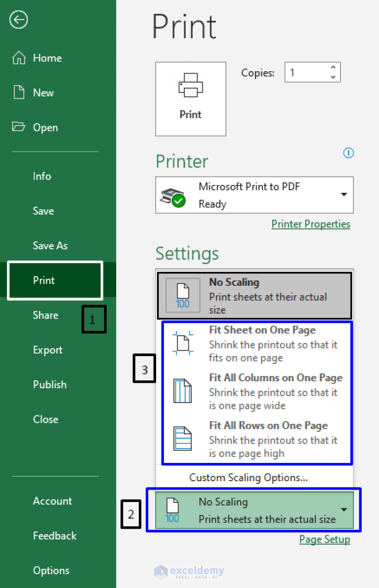The width and height of the screenshot is (379, 588).
Task: Click the Fit All Rows icon
Action: (x=182, y=438)
